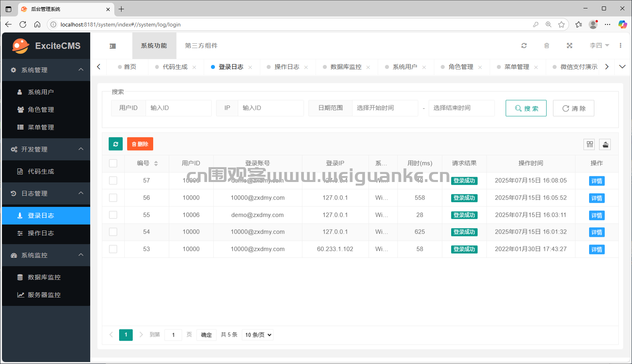The image size is (632, 364).
Task: Click the 搜索 search button
Action: (526, 108)
